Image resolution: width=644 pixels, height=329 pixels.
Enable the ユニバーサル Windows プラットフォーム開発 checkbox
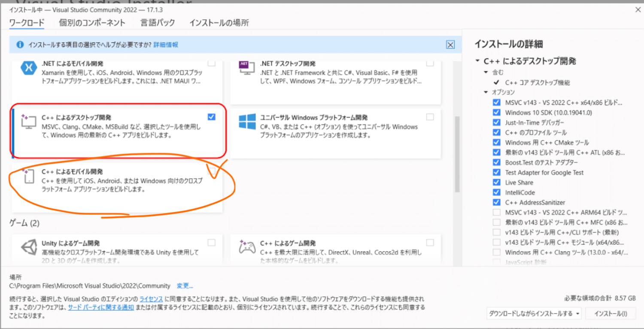pos(430,117)
